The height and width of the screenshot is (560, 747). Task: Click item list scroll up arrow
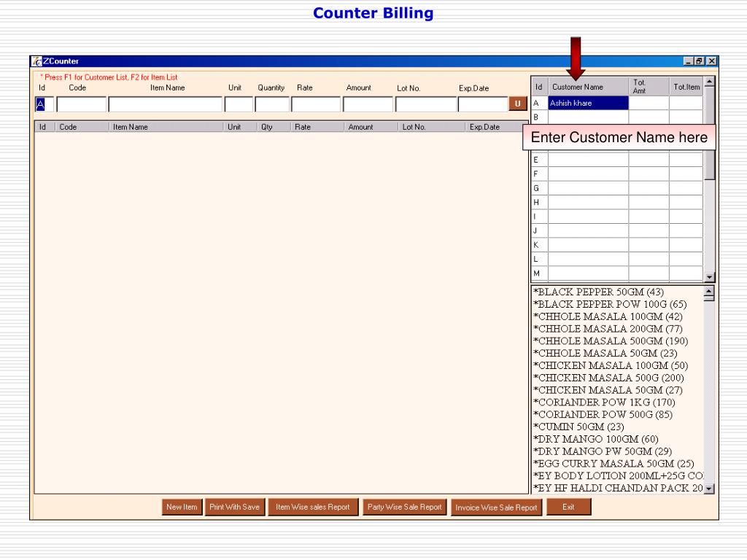pos(709,291)
